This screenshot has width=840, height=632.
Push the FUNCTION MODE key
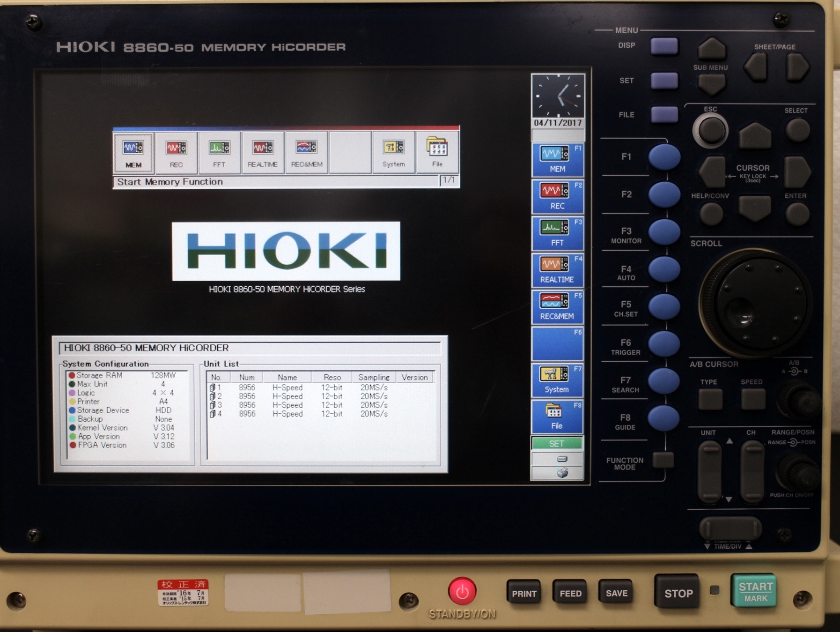pyautogui.click(x=663, y=460)
